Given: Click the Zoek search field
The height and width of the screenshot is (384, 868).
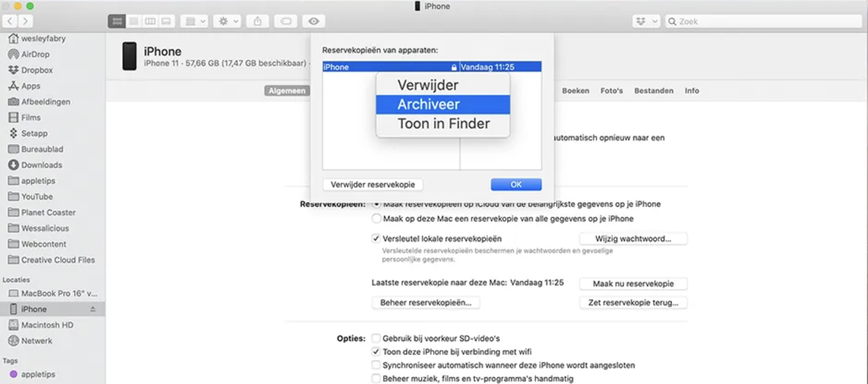Looking at the screenshot, I should [x=763, y=21].
